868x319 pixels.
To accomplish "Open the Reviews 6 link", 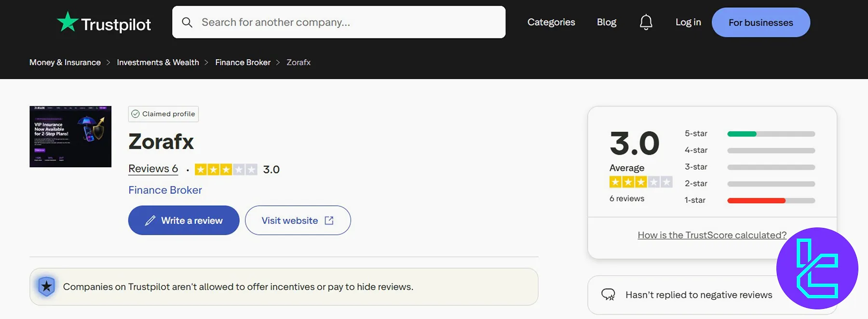I will (153, 169).
